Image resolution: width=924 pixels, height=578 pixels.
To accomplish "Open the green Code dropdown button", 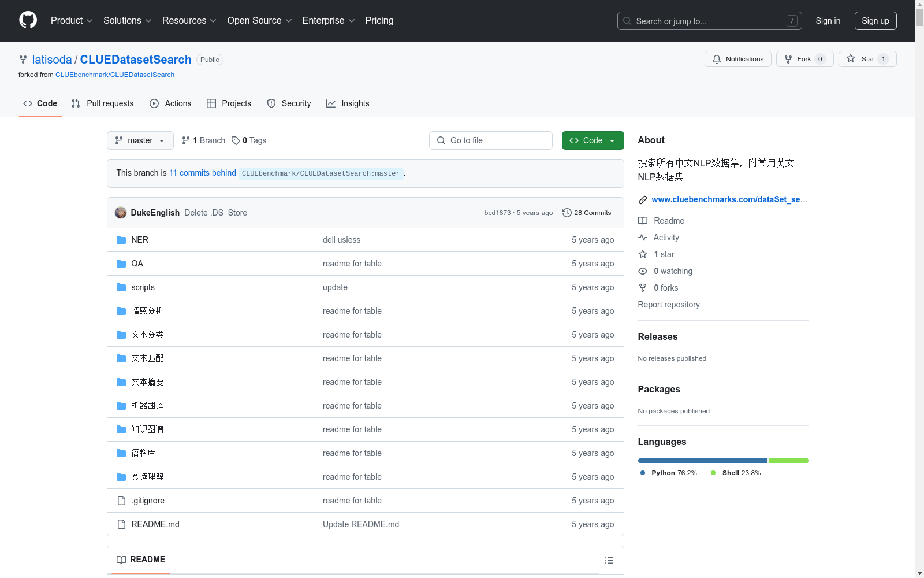I will 593,140.
